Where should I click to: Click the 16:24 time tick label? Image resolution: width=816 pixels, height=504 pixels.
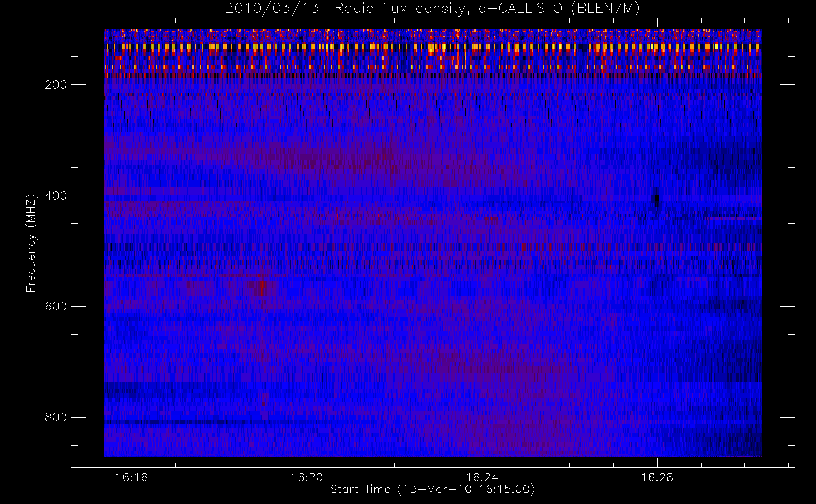pos(482,477)
